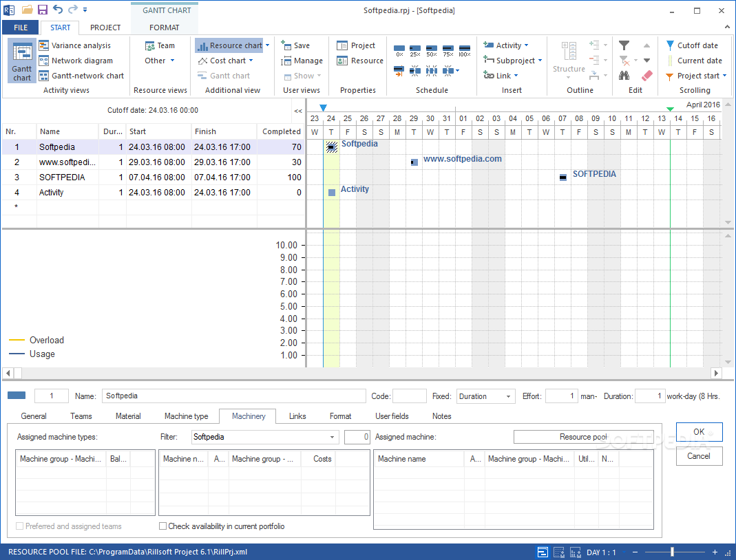Open Project properties
The image size is (736, 560).
pos(356,45)
